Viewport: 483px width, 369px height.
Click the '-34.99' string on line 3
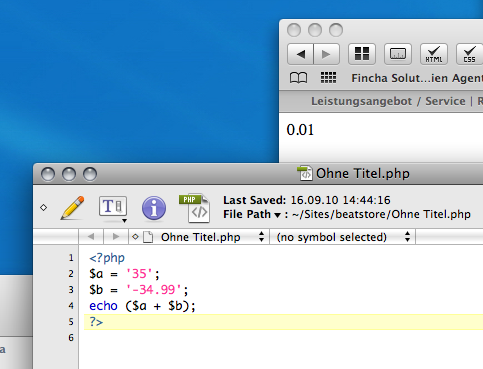click(154, 290)
